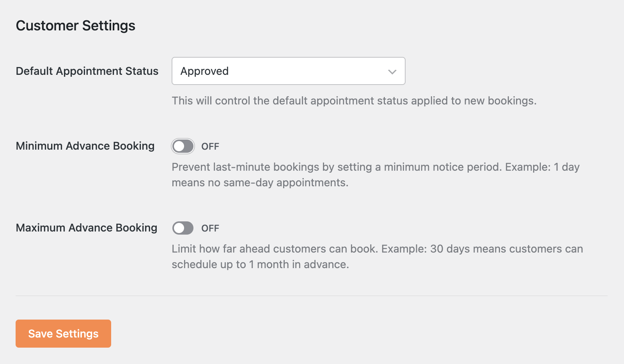
Task: Click Save Settings
Action: coord(63,333)
